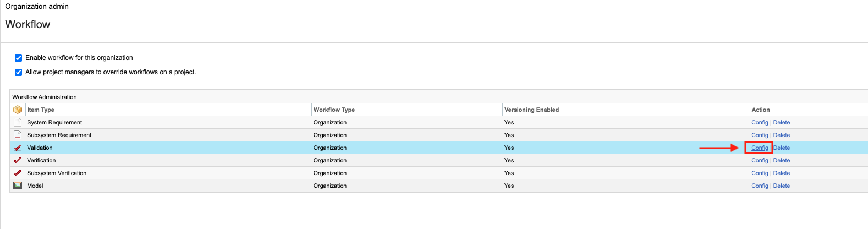Image resolution: width=868 pixels, height=229 pixels.
Task: Click the Workflow page heading
Action: pyautogui.click(x=28, y=24)
